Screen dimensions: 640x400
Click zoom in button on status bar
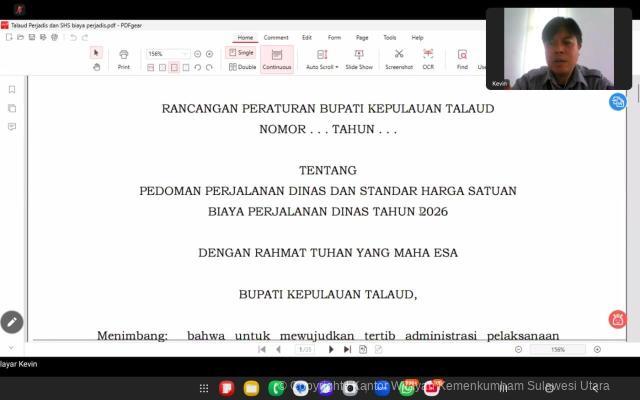point(597,349)
